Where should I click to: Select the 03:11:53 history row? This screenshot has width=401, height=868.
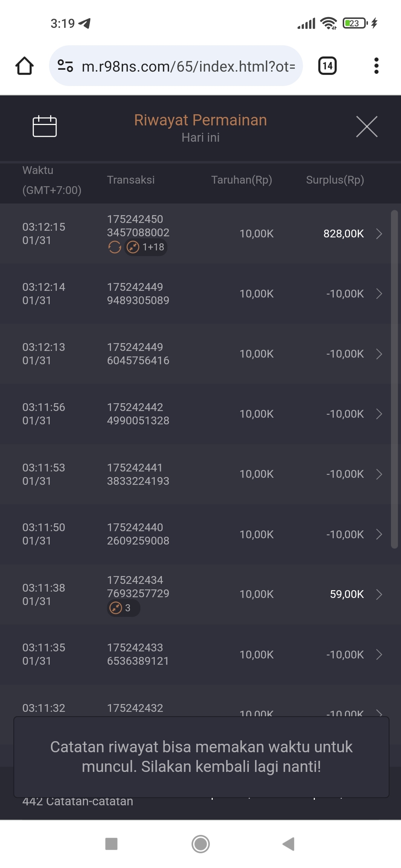(200, 474)
